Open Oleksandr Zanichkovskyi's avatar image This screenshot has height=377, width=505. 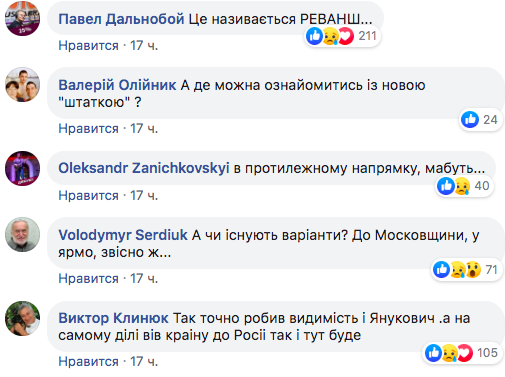click(x=22, y=168)
